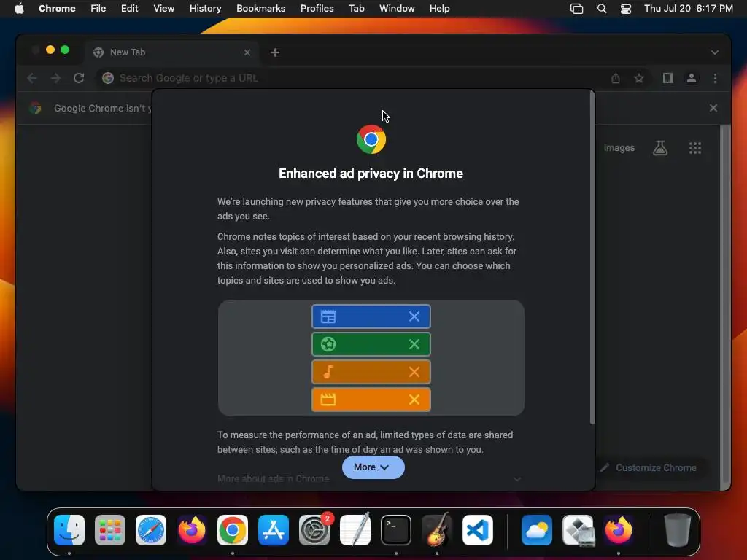Close the New Tab tab

click(247, 52)
